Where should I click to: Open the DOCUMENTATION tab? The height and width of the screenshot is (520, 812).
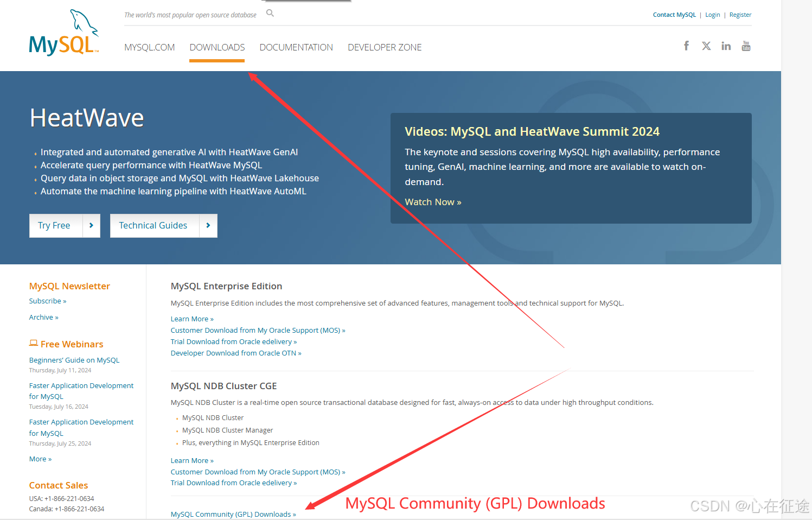click(x=296, y=47)
